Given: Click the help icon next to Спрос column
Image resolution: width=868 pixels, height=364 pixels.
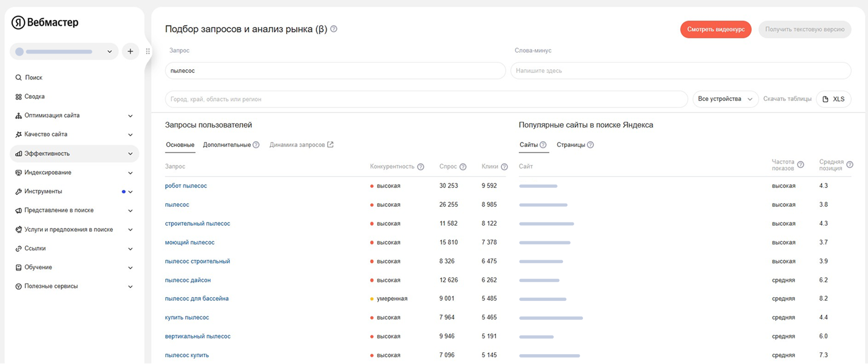Looking at the screenshot, I should (x=463, y=167).
